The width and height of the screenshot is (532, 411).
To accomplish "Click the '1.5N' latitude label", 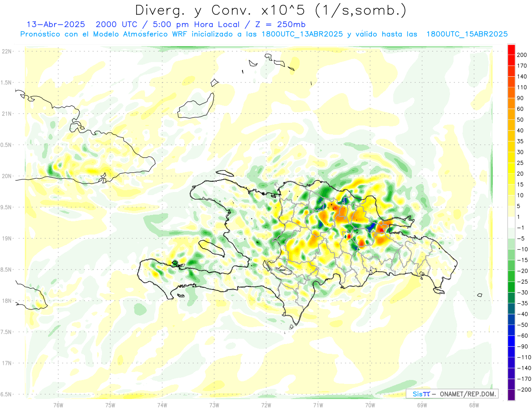I will [x=6, y=82].
